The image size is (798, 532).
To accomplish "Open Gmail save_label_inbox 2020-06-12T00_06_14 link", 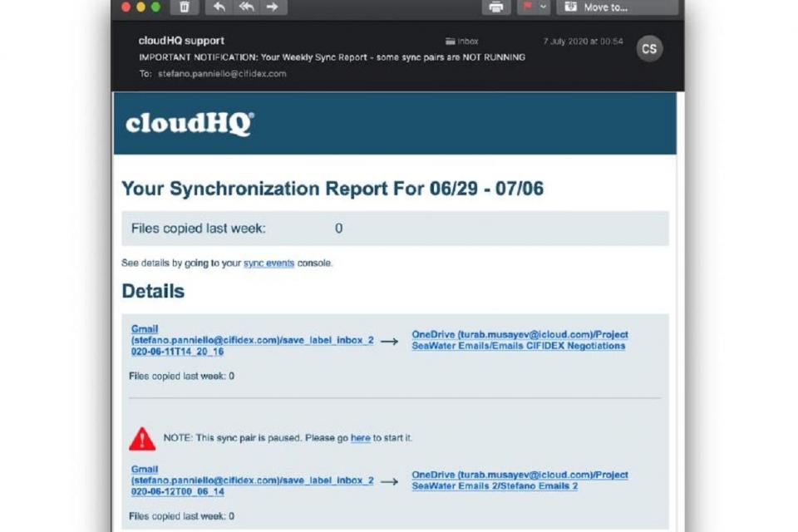I will click(252, 480).
